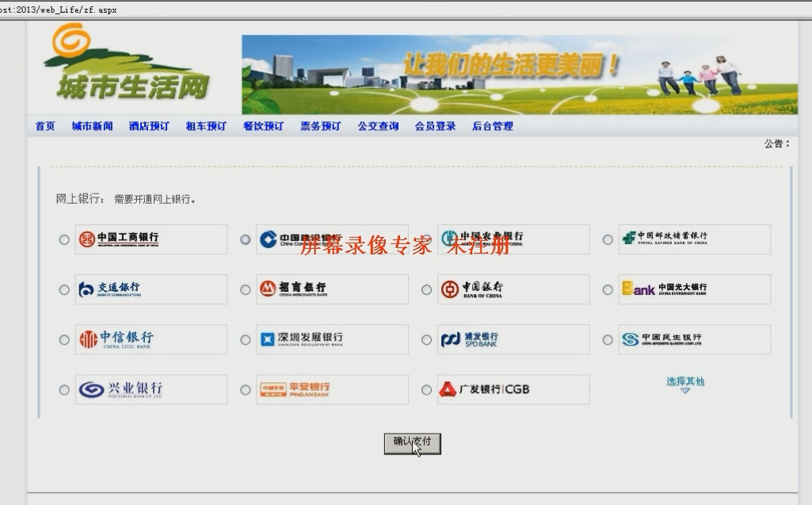Select the 广发银行 CGB radio button
Screen dimensions: 812x505
427,390
